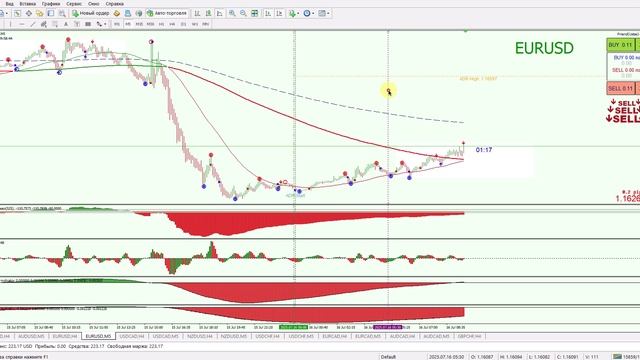
Task: Click the Новый ордер button
Action: (x=91, y=13)
